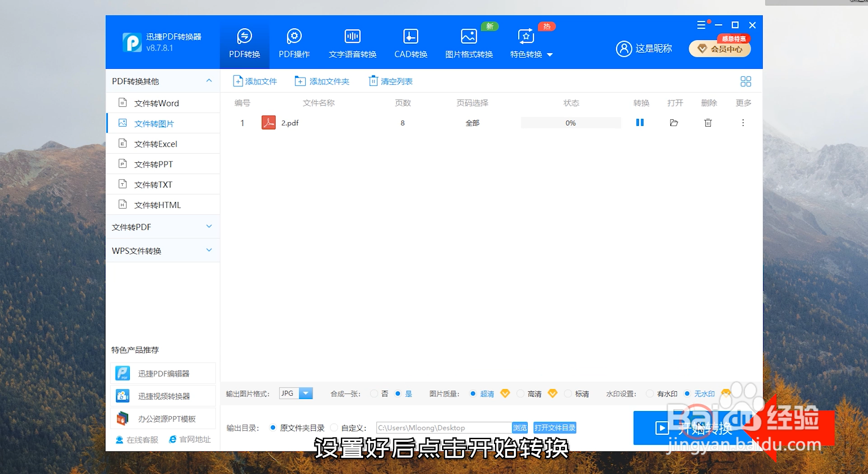Switch to 文件转Excel conversion
The height and width of the screenshot is (474, 868).
tap(156, 143)
